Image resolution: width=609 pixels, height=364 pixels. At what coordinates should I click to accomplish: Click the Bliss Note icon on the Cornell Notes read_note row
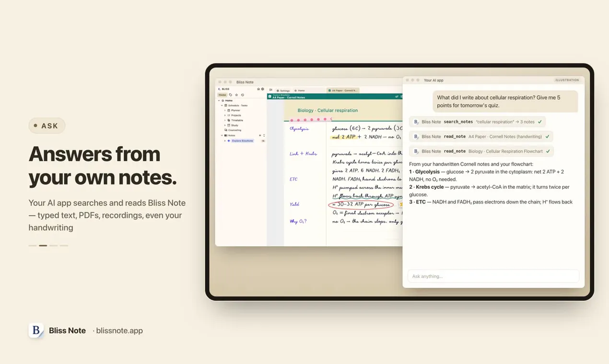[x=416, y=136]
